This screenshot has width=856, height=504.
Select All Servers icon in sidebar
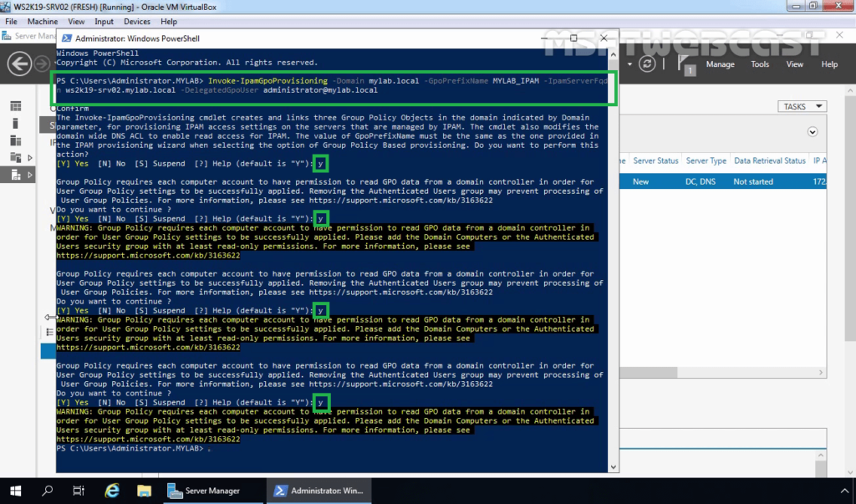(x=15, y=141)
